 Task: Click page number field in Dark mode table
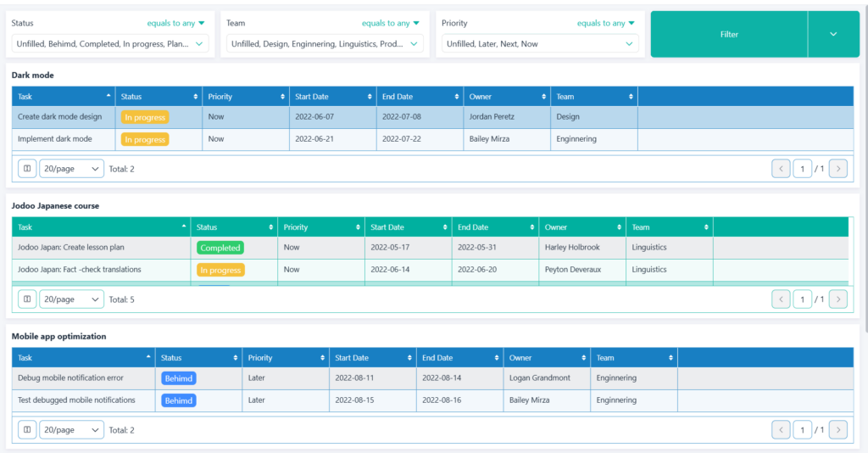(802, 169)
